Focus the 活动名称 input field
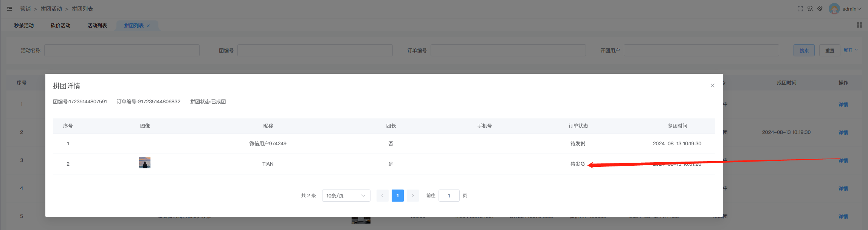The width and height of the screenshot is (868, 230). (122, 50)
